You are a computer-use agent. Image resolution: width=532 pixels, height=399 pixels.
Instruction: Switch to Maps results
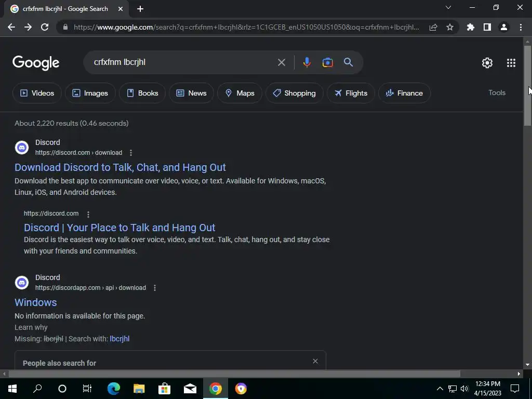coord(240,93)
